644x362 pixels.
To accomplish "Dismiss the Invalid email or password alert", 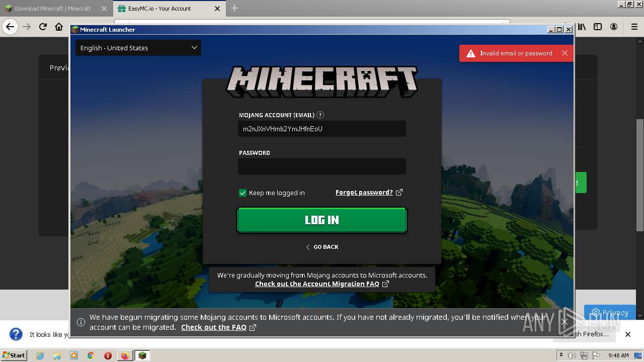I will (x=565, y=53).
